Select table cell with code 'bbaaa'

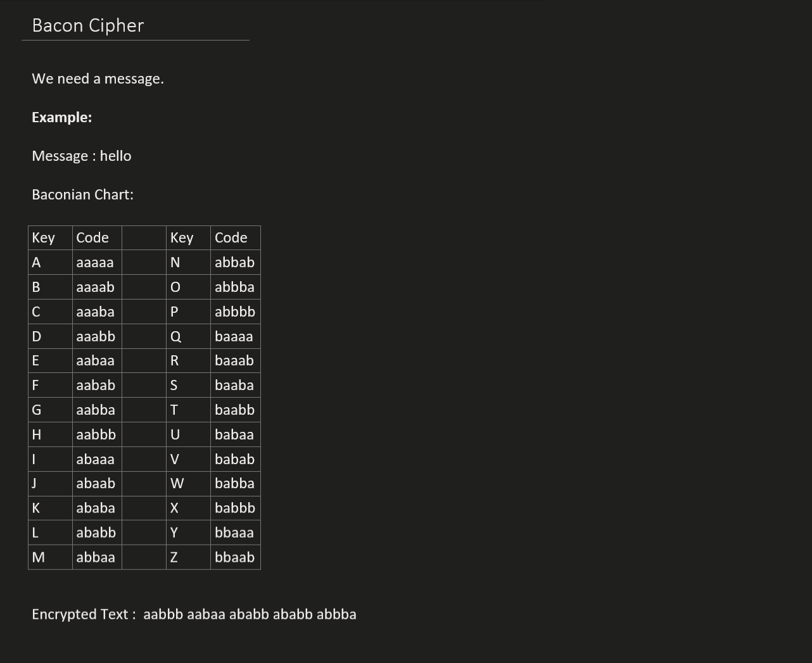pos(236,533)
